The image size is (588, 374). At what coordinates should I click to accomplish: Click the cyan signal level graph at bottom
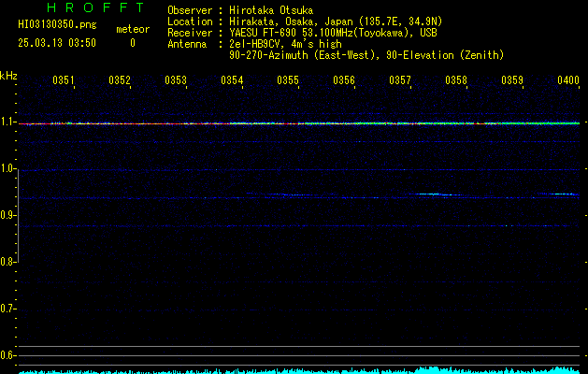(300, 370)
